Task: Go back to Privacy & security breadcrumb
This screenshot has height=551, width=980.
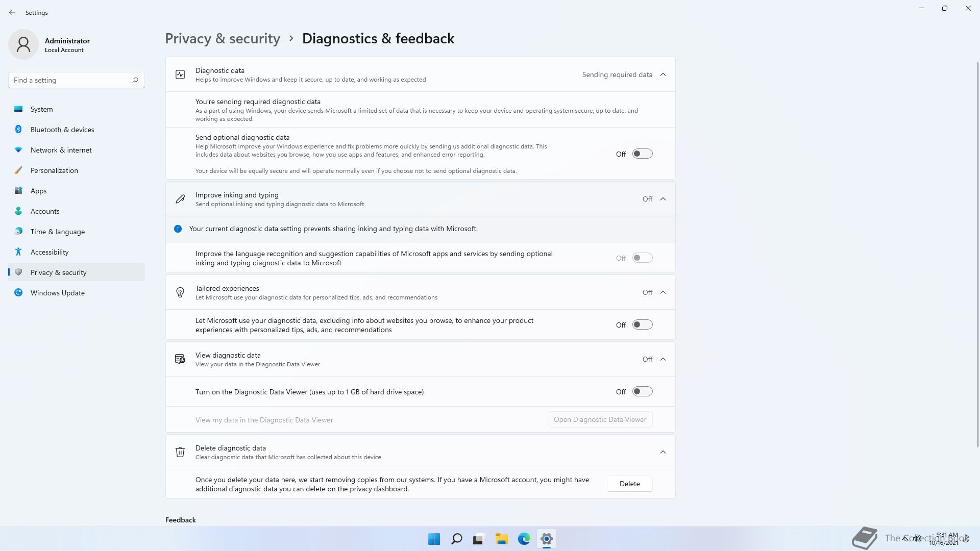Action: [223, 38]
